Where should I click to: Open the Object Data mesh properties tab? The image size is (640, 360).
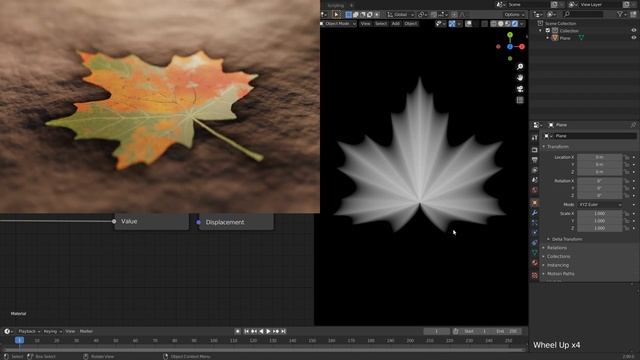pyautogui.click(x=535, y=253)
